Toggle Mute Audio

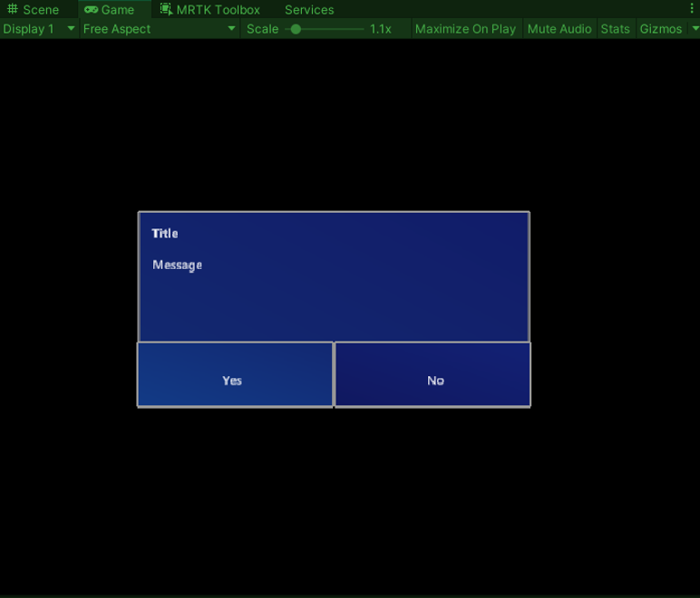point(559,29)
